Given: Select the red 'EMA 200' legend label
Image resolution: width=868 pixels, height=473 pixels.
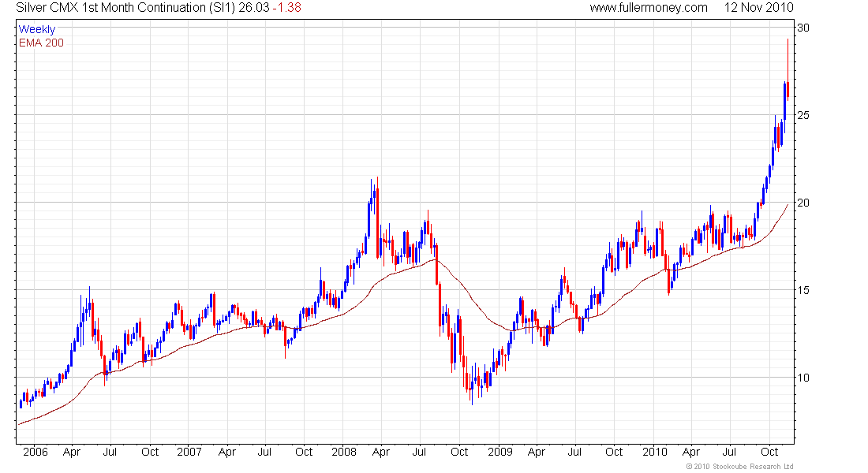Looking at the screenshot, I should point(41,43).
